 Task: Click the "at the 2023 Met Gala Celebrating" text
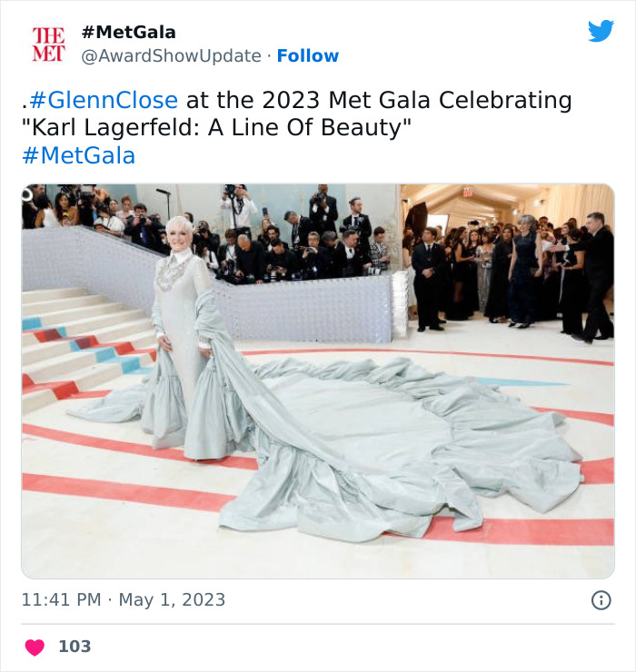click(x=379, y=100)
